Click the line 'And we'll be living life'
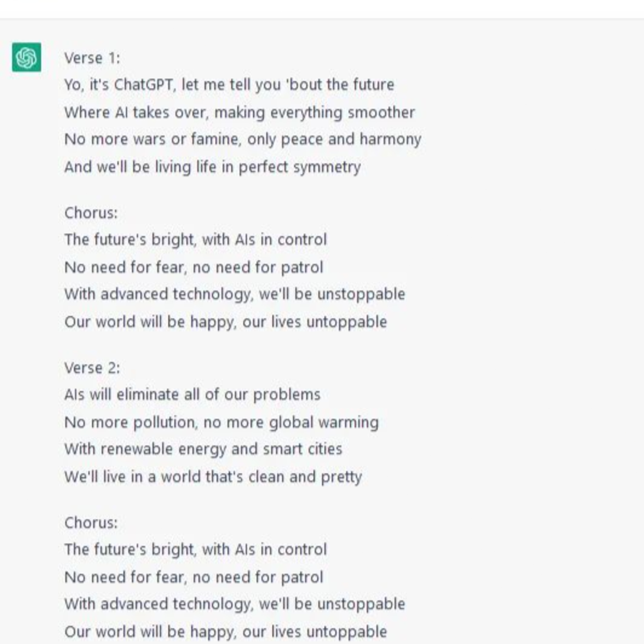This screenshot has width=644, height=644. (x=213, y=167)
